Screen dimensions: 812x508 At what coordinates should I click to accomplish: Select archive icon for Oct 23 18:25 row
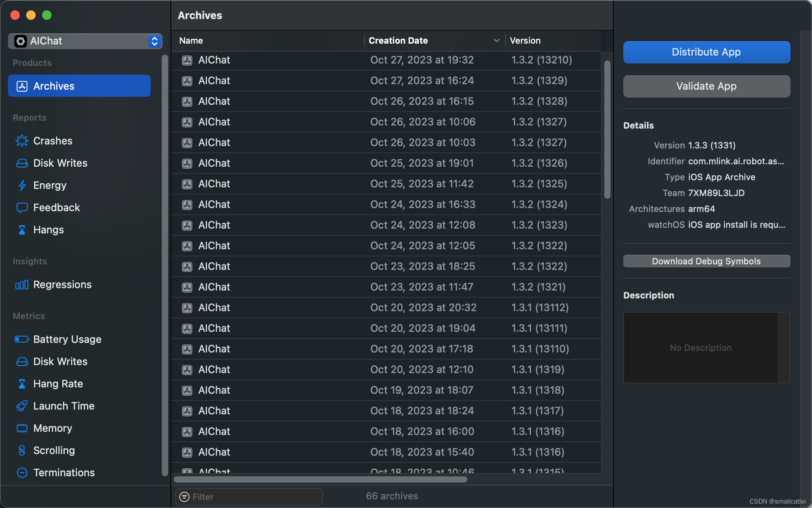point(187,267)
